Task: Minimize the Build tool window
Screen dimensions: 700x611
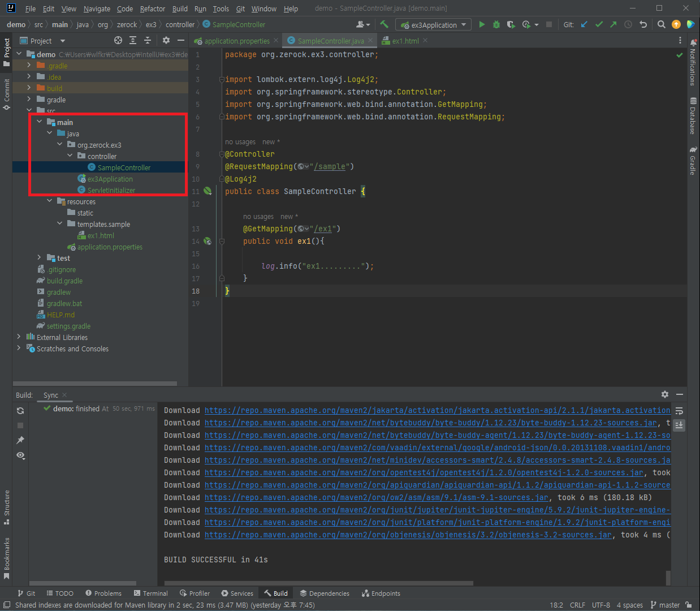Action: click(x=680, y=394)
